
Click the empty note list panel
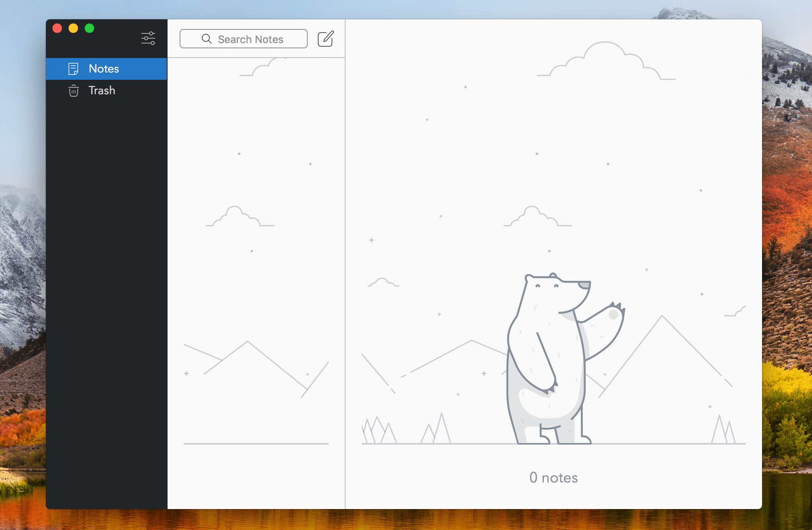pos(256,282)
